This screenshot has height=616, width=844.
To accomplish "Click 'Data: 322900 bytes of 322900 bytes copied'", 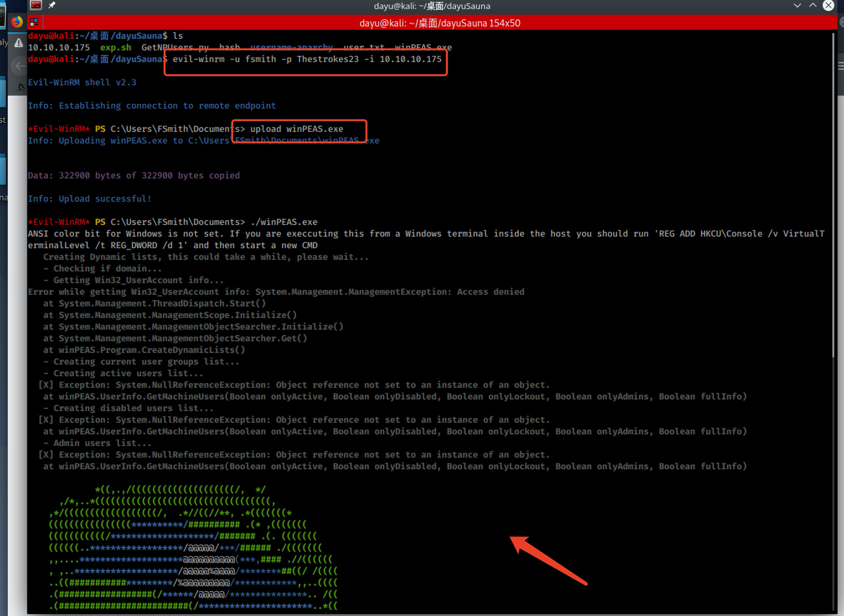I will (x=134, y=175).
